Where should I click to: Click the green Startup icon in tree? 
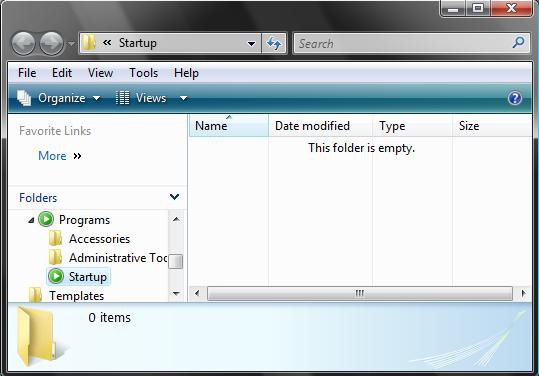point(56,276)
